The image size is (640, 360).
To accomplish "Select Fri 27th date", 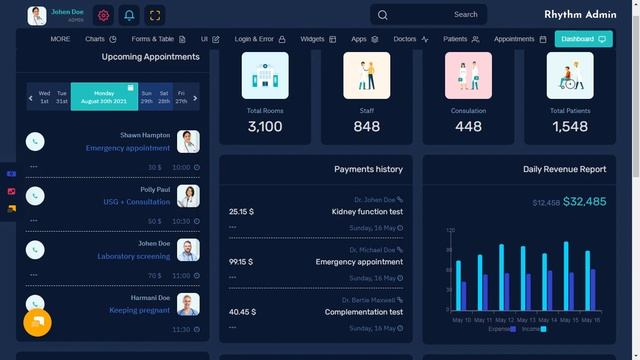I will [181, 97].
